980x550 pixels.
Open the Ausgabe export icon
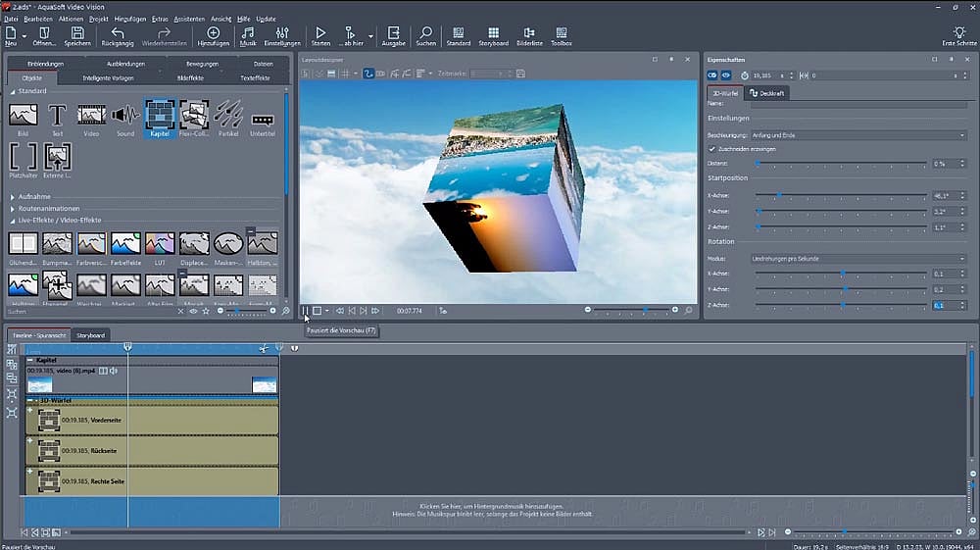coord(393,36)
